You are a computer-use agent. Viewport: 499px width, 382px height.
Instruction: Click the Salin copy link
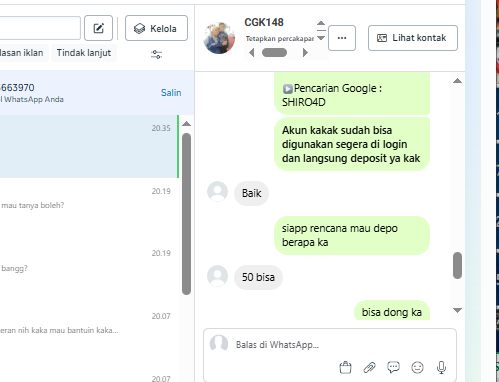(171, 93)
